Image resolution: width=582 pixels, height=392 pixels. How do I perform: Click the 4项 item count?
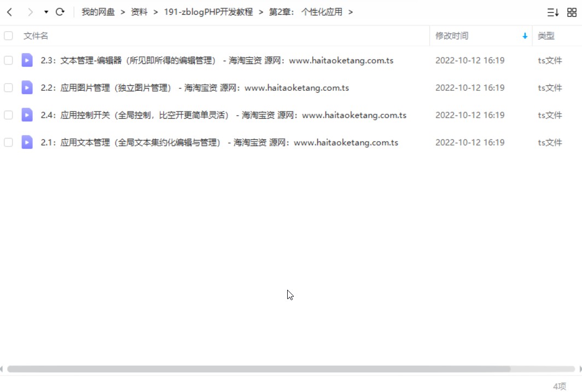point(560,387)
